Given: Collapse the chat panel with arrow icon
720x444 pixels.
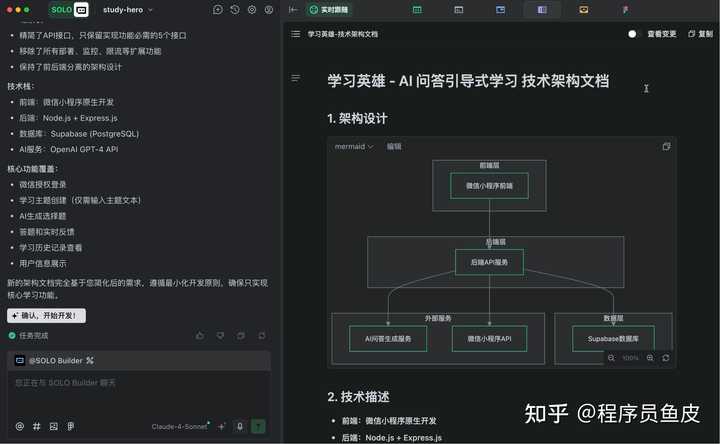Looking at the screenshot, I should coord(293,10).
